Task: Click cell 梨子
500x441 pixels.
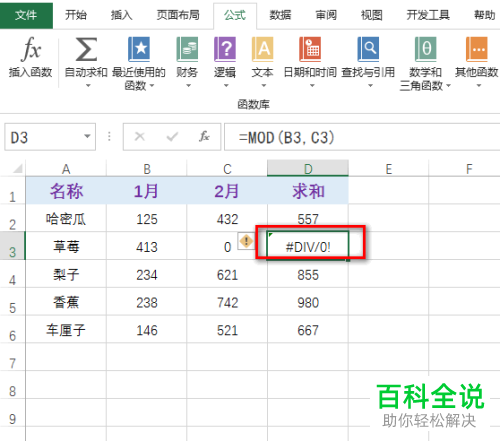Action: point(66,274)
